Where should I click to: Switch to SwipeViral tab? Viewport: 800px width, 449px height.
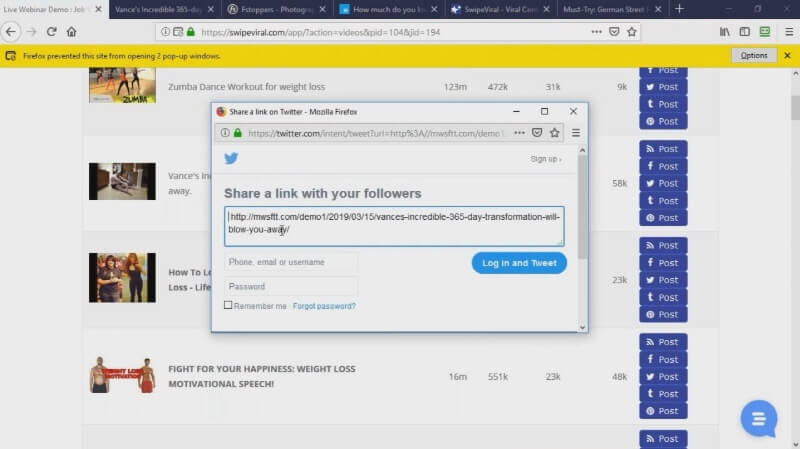pos(495,9)
